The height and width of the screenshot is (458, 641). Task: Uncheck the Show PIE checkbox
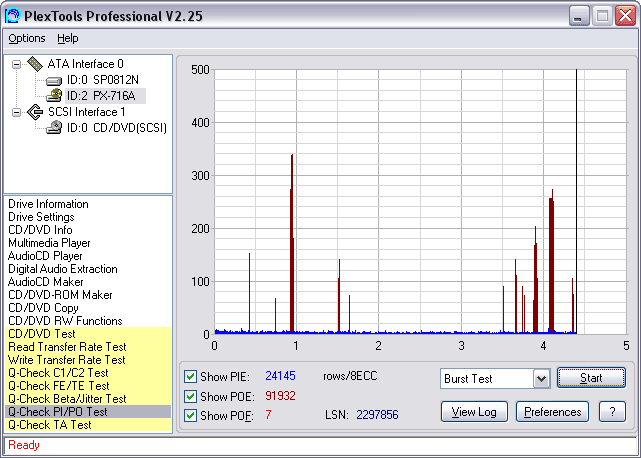click(x=190, y=376)
